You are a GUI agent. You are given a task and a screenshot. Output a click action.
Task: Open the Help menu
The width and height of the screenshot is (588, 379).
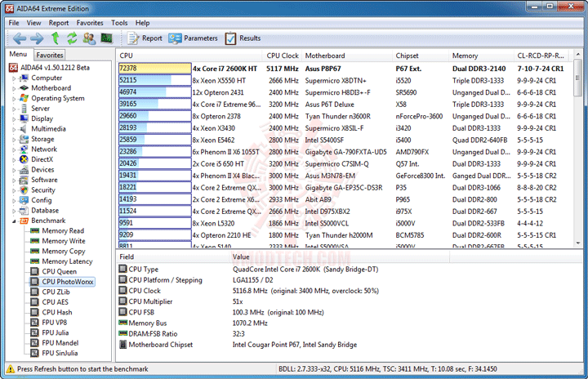[142, 23]
